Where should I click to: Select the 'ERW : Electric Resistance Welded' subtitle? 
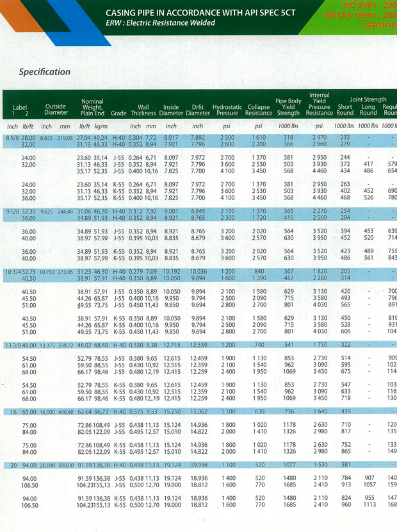point(160,23)
